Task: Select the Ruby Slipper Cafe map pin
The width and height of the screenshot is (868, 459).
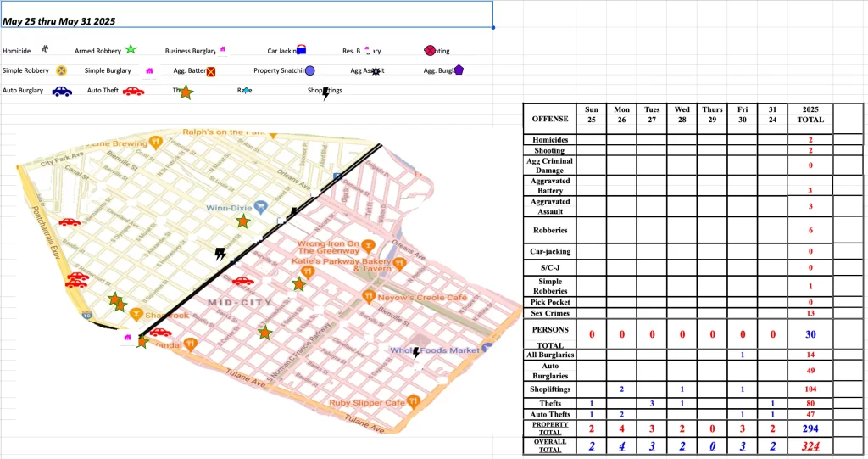Action: tap(413, 401)
